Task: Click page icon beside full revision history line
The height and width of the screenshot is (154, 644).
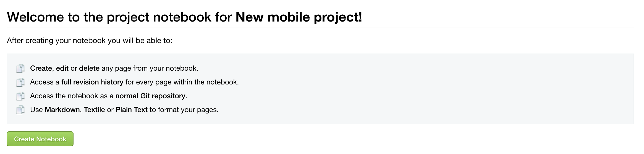Action: (20, 82)
